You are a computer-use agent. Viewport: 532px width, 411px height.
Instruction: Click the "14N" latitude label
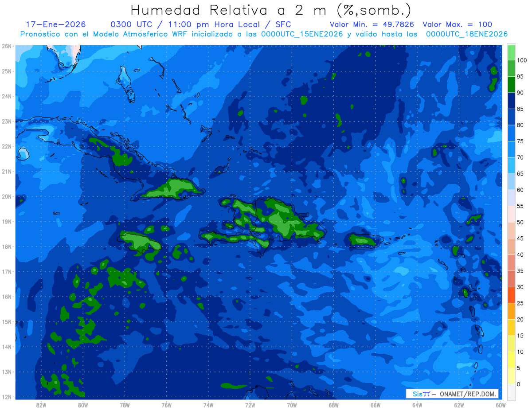pos(6,347)
